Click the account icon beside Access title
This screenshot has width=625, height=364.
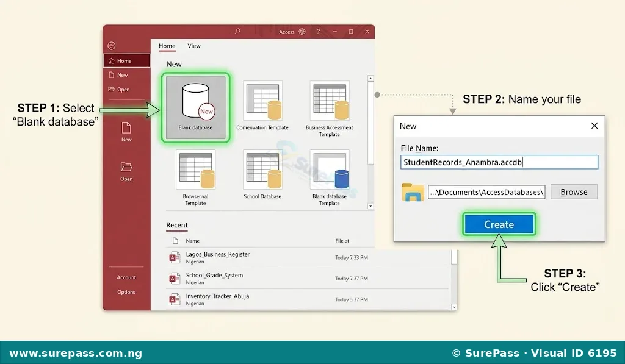[302, 32]
